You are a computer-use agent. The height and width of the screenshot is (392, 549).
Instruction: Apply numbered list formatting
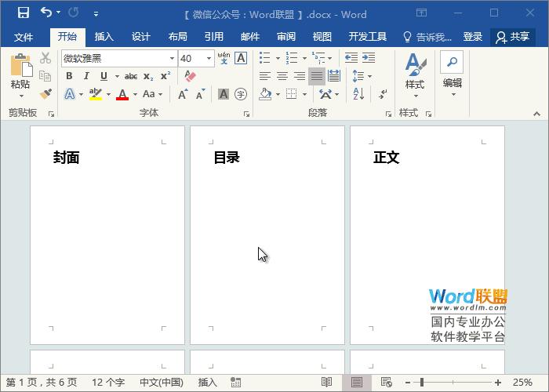[291, 58]
